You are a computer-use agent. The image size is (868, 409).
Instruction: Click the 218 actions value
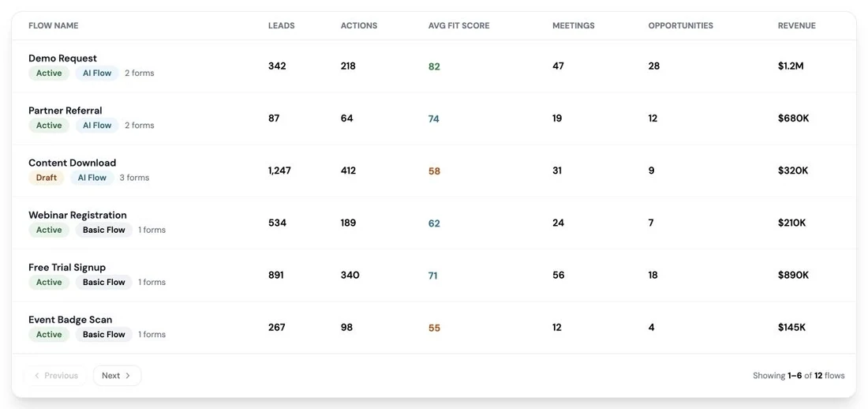point(348,66)
